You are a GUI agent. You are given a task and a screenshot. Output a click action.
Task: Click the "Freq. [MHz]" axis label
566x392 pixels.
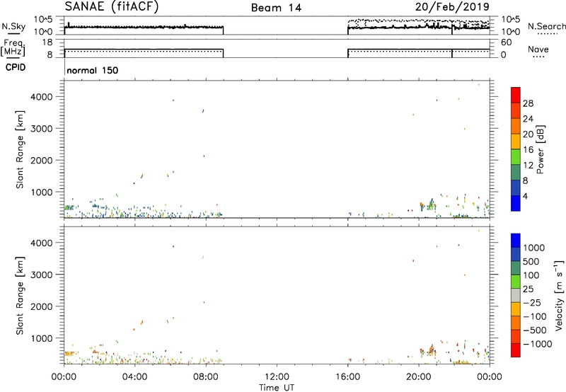point(13,47)
